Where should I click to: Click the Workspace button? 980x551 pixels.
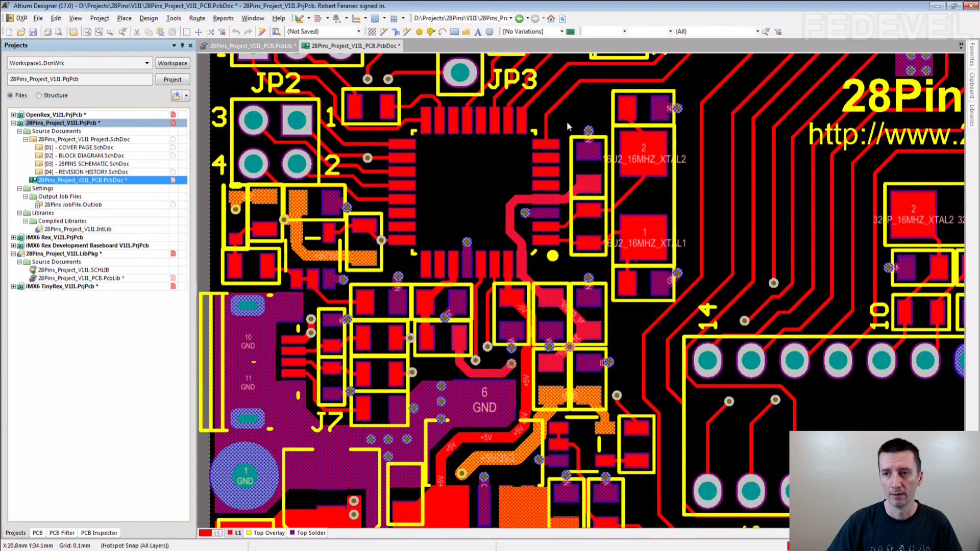coord(173,63)
